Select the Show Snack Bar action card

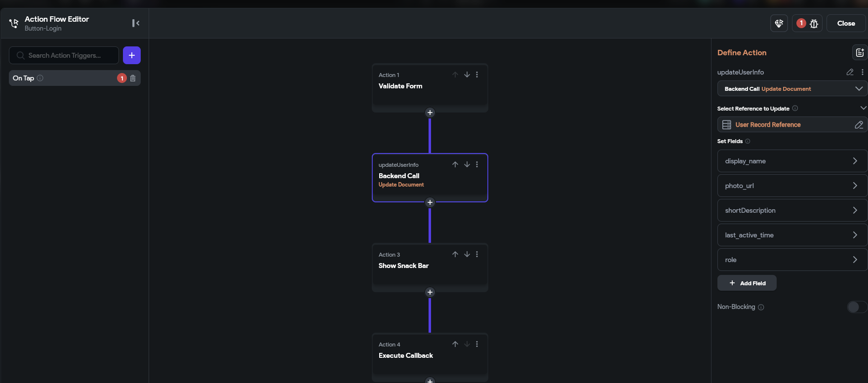click(x=430, y=268)
